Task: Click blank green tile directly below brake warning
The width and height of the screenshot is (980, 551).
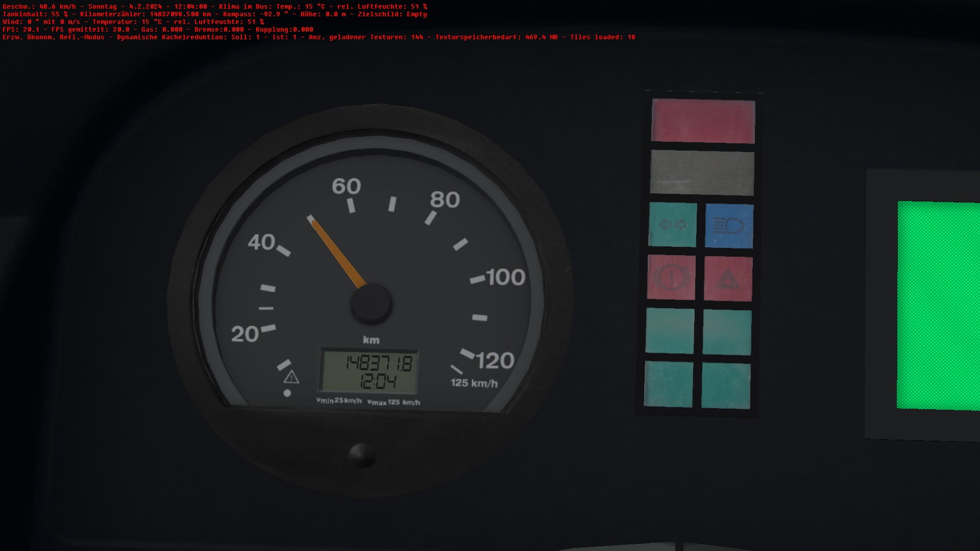Action: (670, 331)
